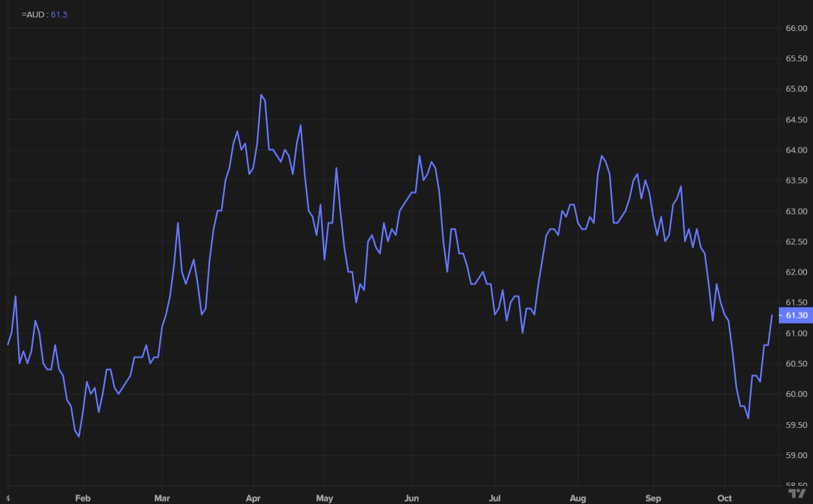Click the 63.00 price axis label
Viewport: 813px width, 504px height.
[797, 211]
